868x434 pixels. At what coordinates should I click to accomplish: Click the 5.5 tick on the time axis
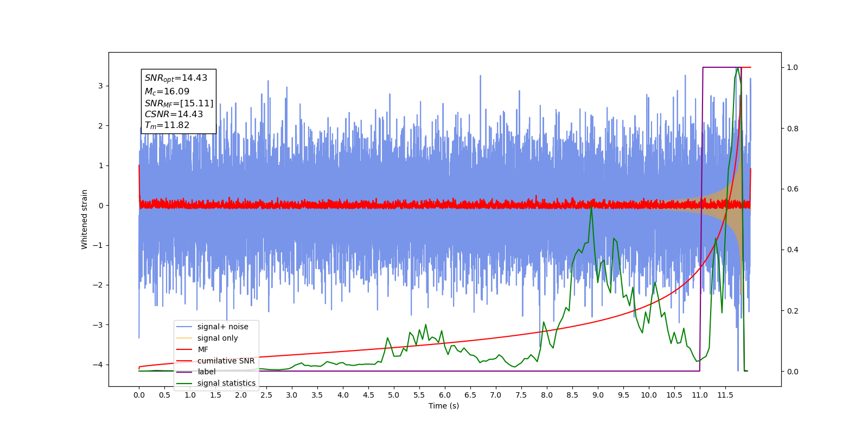[x=419, y=395]
